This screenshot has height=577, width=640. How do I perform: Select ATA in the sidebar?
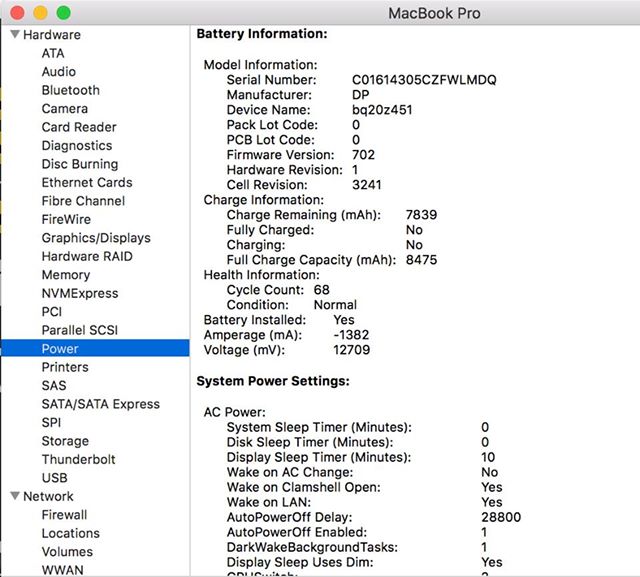[x=53, y=53]
